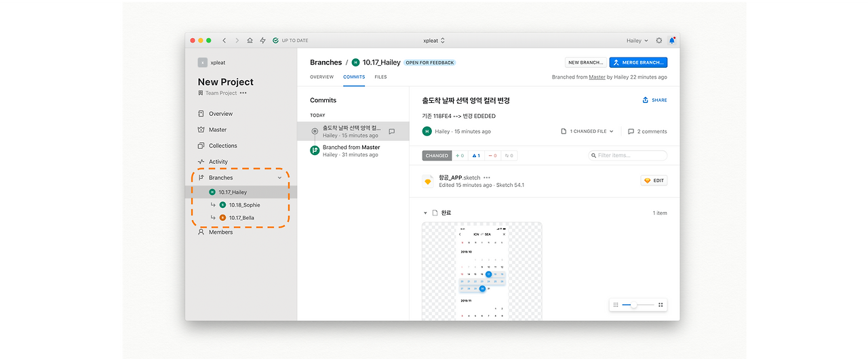Screen dimensions: 868x359
Task: Open the Team Project more options dots
Action: (243, 93)
